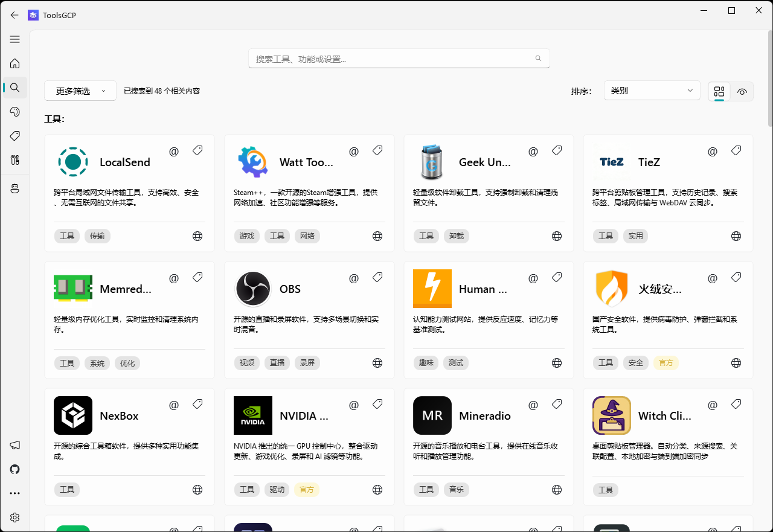Open settings gear in sidebar
773x532 pixels.
click(x=15, y=518)
